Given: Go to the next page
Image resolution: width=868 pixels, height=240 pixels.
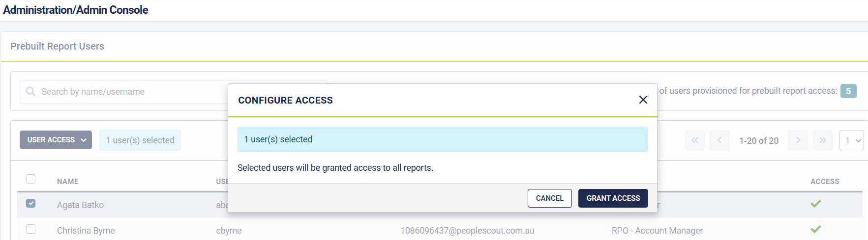Looking at the screenshot, I should (x=798, y=140).
